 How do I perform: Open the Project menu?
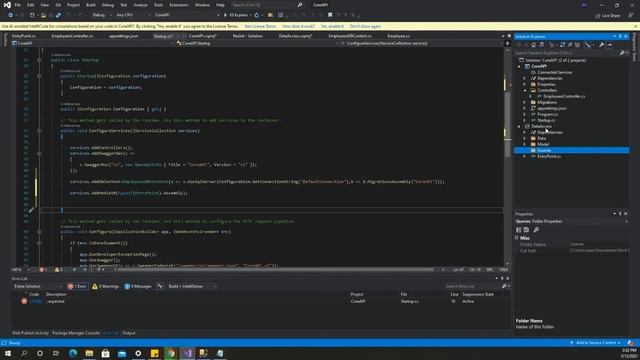(x=73, y=5)
